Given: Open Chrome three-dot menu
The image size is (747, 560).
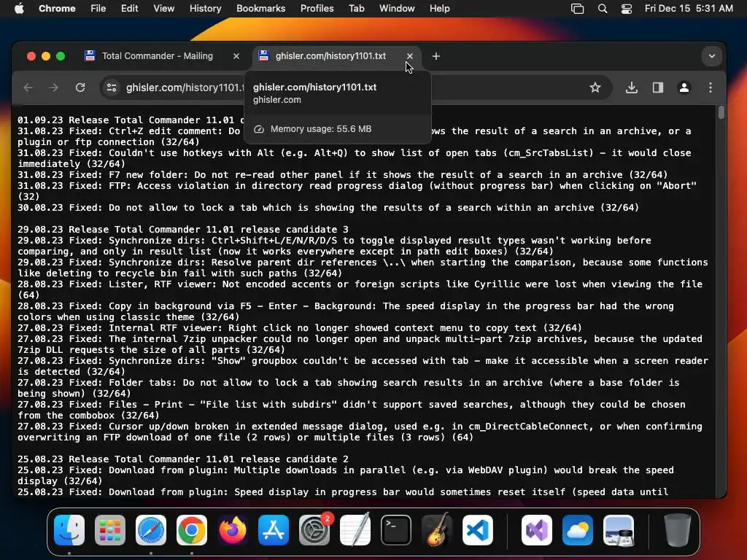Looking at the screenshot, I should tap(711, 87).
